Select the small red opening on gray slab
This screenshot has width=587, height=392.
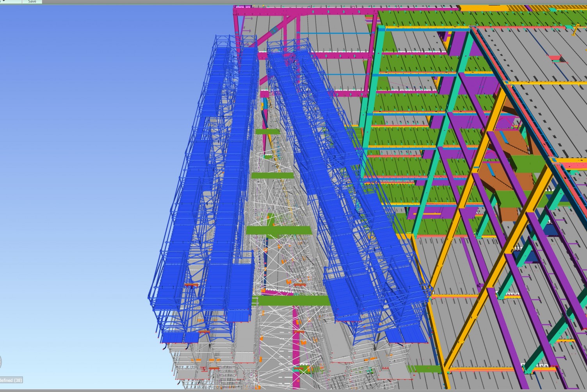tap(556, 59)
